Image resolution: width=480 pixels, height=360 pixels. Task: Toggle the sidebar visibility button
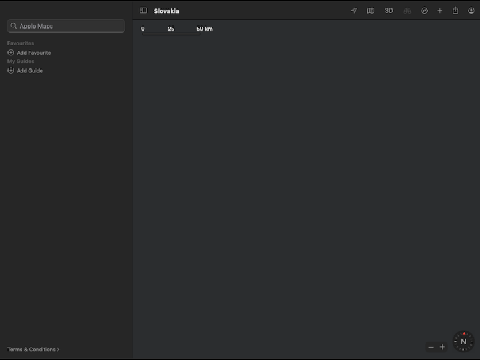143,11
